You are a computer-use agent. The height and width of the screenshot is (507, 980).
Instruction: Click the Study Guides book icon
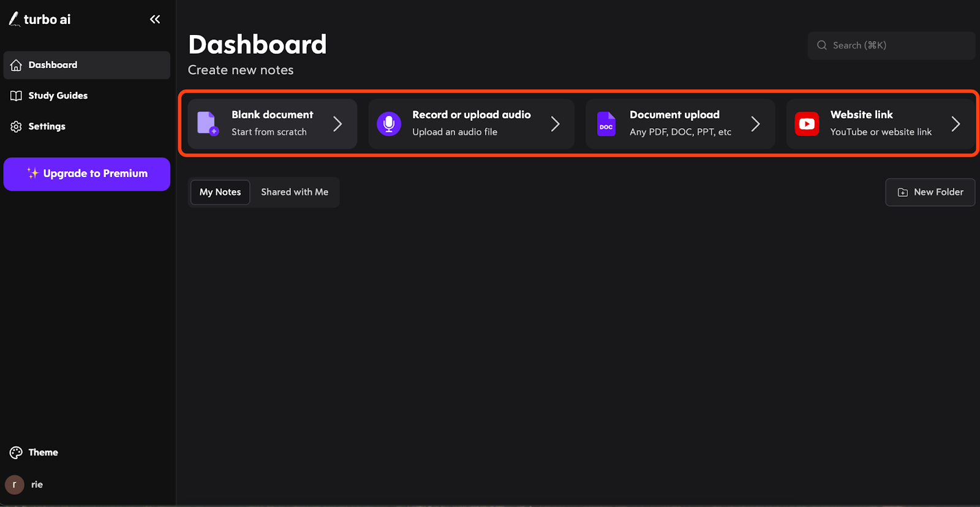click(x=16, y=96)
